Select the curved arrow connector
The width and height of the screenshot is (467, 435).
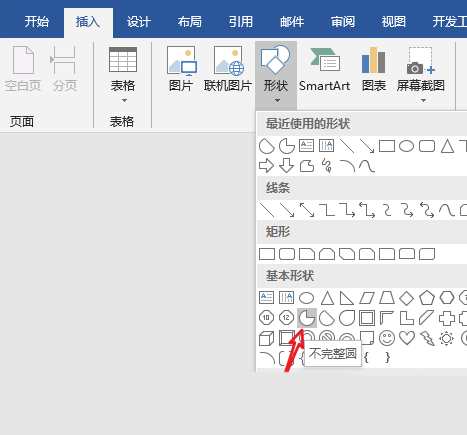point(407,210)
